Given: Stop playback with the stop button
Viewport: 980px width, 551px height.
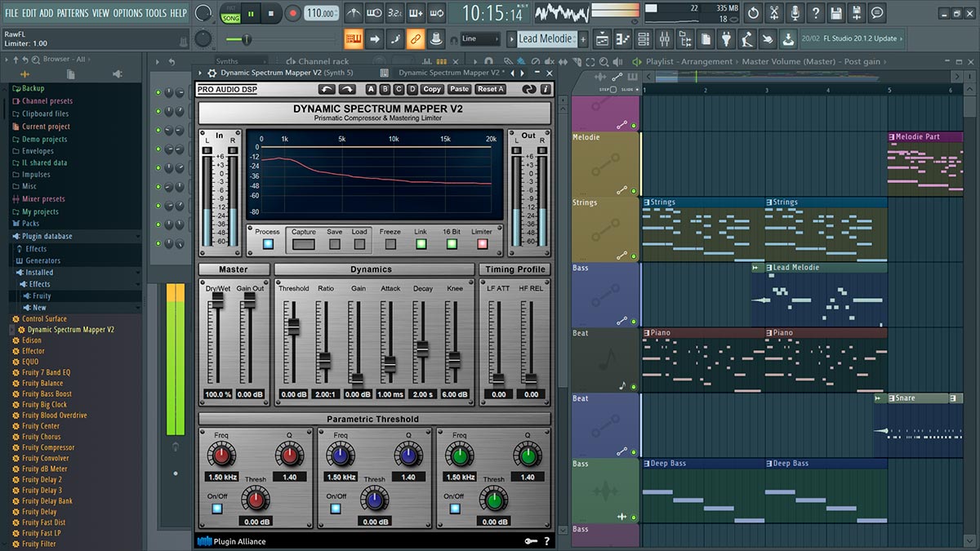Looking at the screenshot, I should point(273,13).
